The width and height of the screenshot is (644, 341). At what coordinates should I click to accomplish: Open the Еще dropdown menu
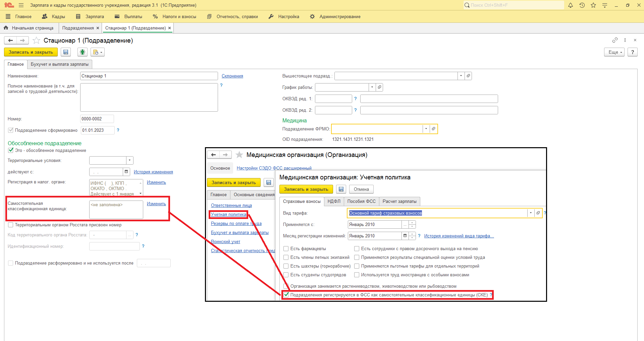coord(614,52)
